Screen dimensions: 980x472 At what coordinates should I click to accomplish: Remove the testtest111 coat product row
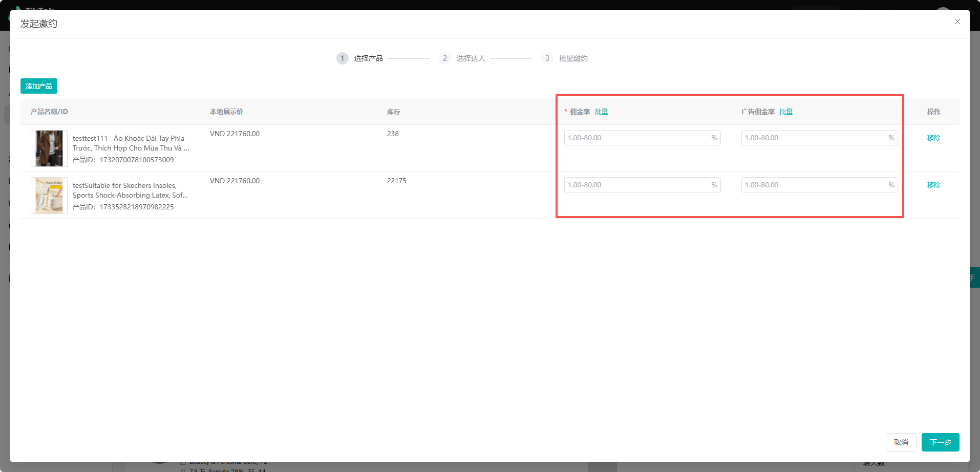pos(934,138)
